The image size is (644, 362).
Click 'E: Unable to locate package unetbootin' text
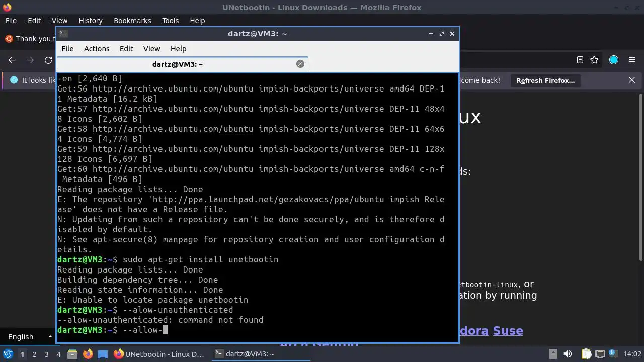click(152, 300)
